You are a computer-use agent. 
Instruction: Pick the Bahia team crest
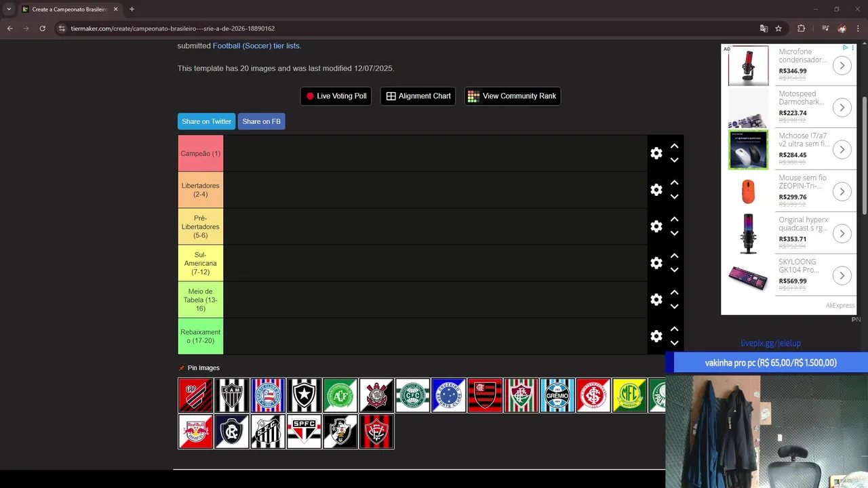coord(268,395)
